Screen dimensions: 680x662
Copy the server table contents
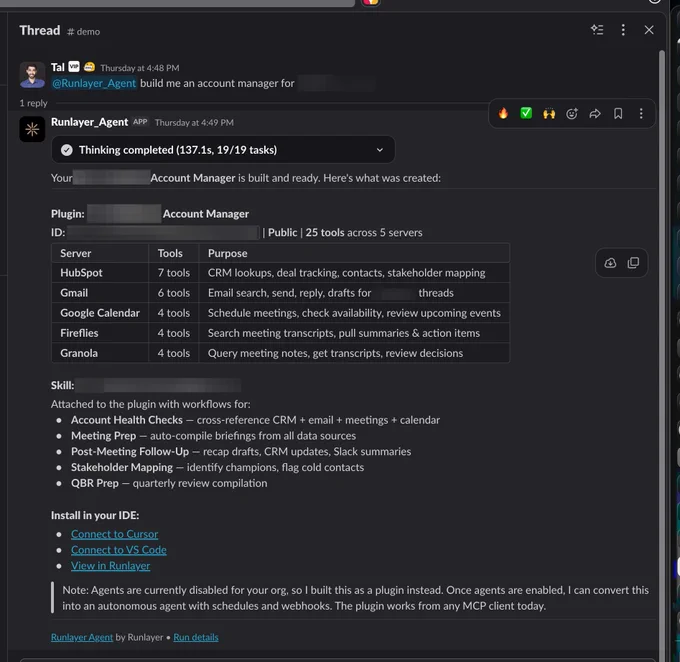(633, 263)
